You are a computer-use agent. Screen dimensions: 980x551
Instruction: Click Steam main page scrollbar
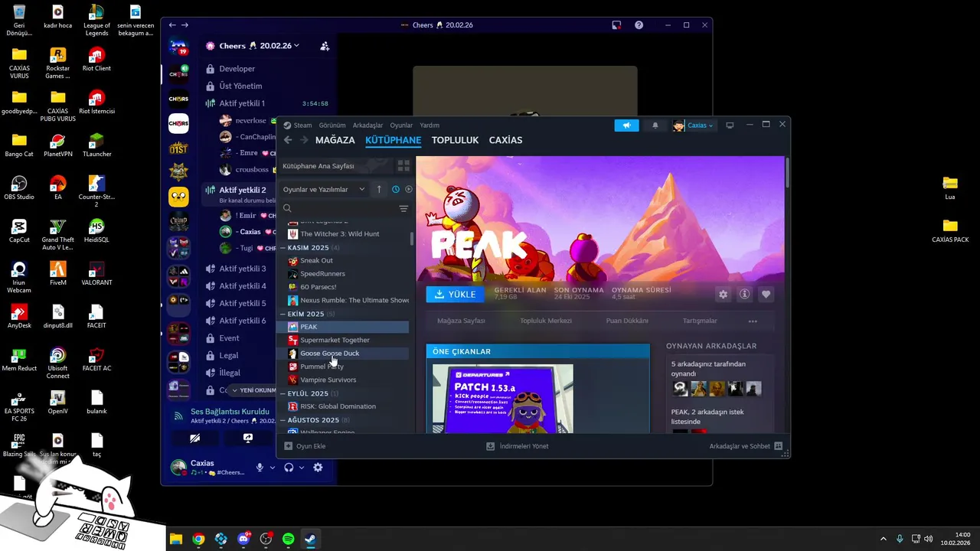786,174
